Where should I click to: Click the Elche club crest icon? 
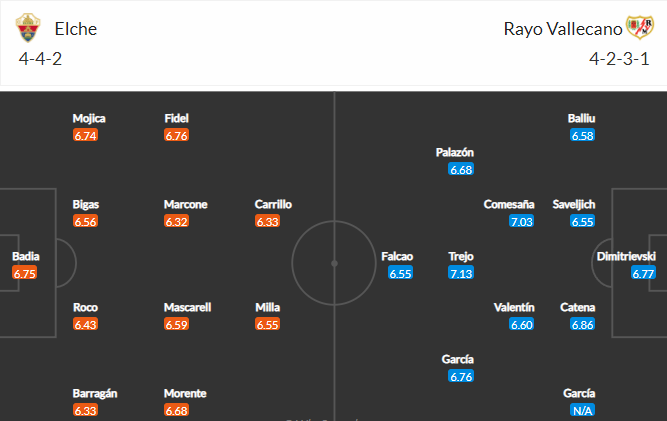28,28
